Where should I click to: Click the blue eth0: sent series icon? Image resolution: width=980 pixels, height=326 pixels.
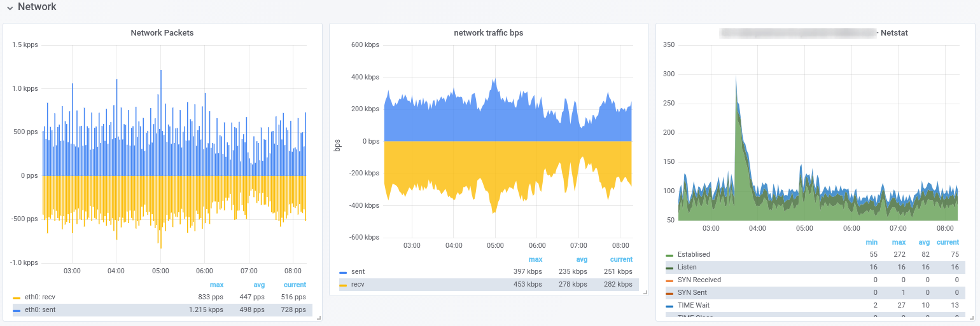17,310
